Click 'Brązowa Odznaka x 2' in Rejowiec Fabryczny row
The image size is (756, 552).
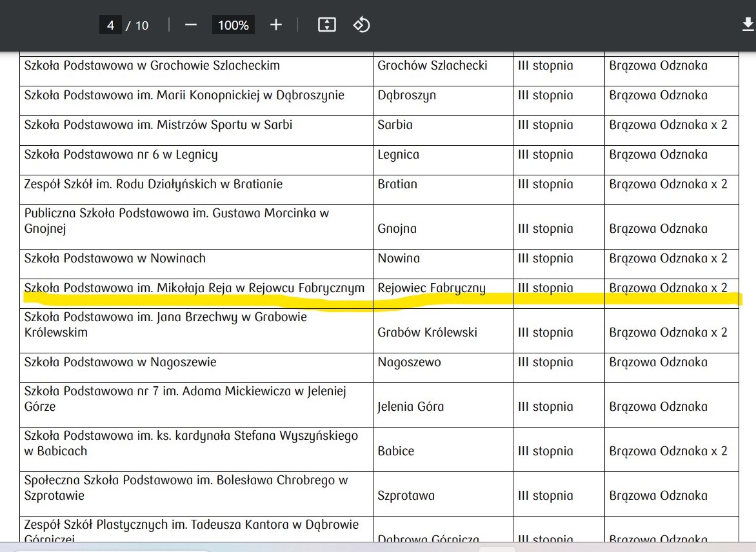[x=668, y=288]
